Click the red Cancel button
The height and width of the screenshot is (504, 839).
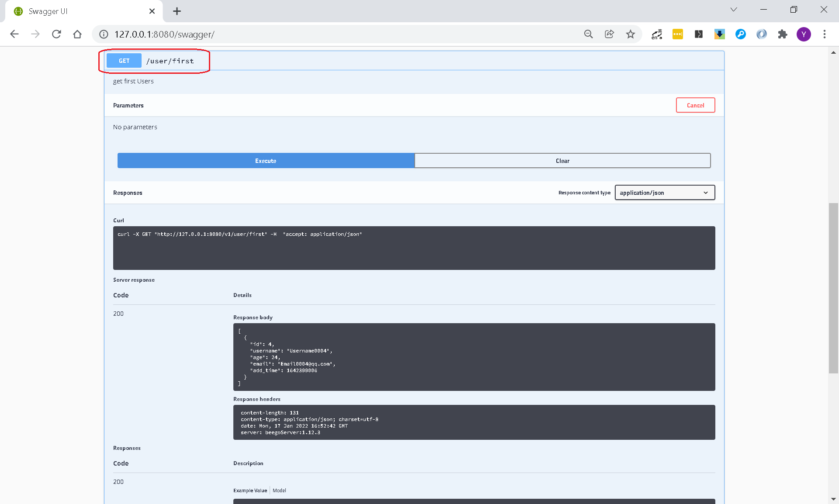(x=695, y=105)
